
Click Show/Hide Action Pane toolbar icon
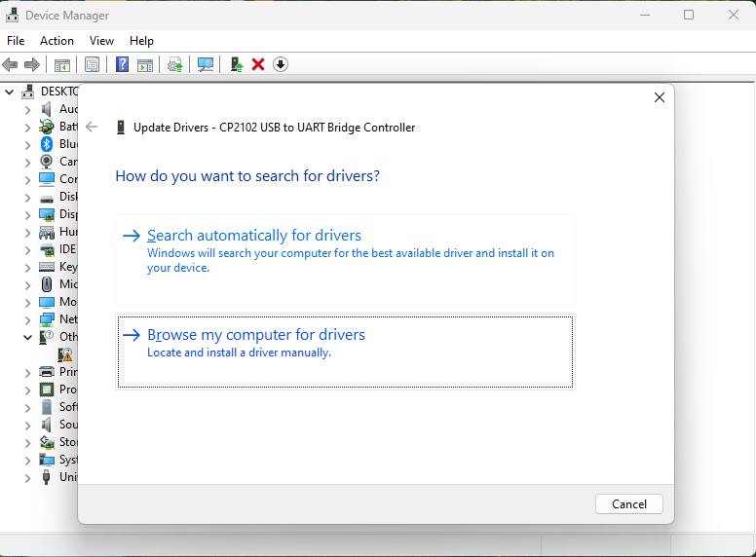[x=145, y=64]
